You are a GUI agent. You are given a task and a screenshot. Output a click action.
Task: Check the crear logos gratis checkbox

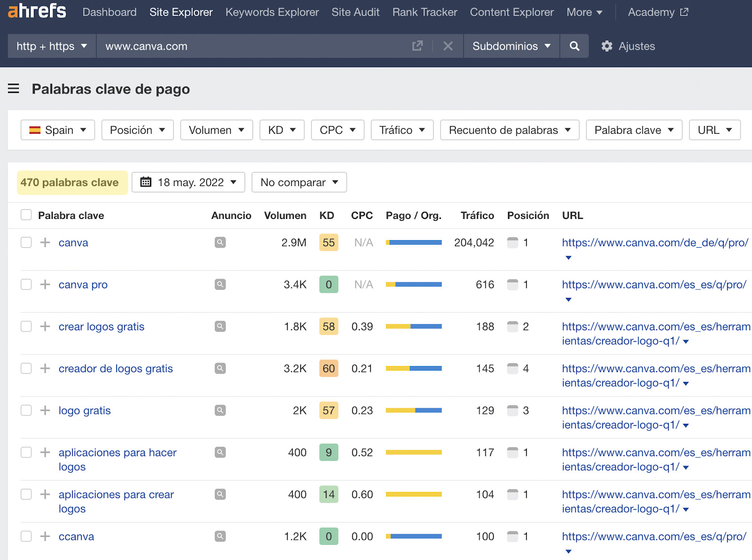[26, 326]
